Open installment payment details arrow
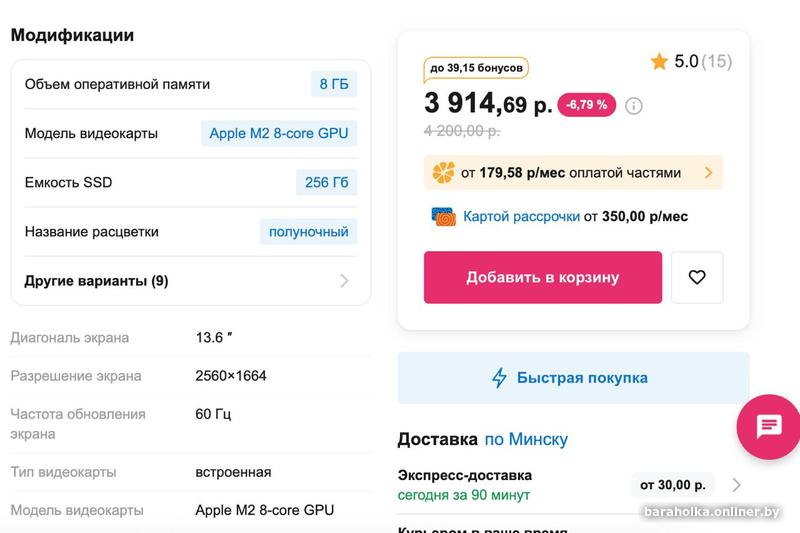This screenshot has height=533, width=800. (x=708, y=173)
